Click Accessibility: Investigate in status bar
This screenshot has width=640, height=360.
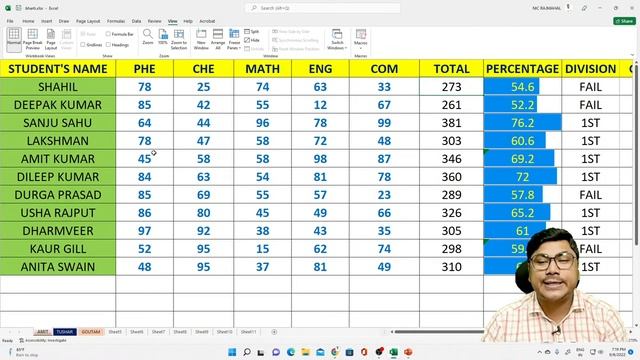coord(43,340)
